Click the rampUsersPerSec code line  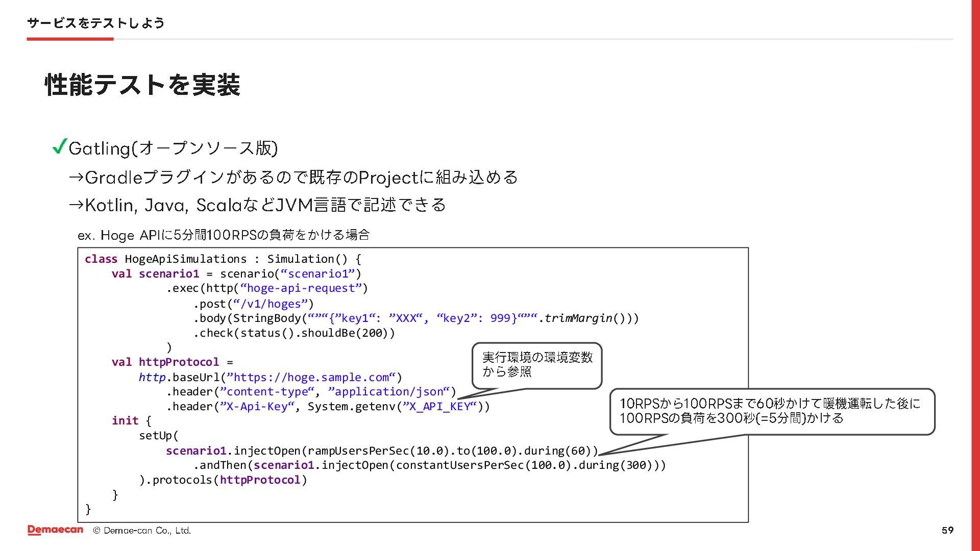381,451
